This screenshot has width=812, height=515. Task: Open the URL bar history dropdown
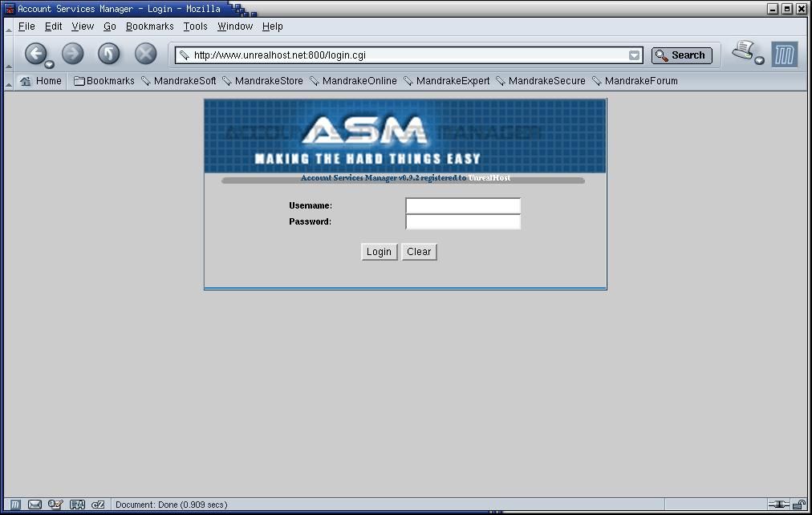click(634, 55)
